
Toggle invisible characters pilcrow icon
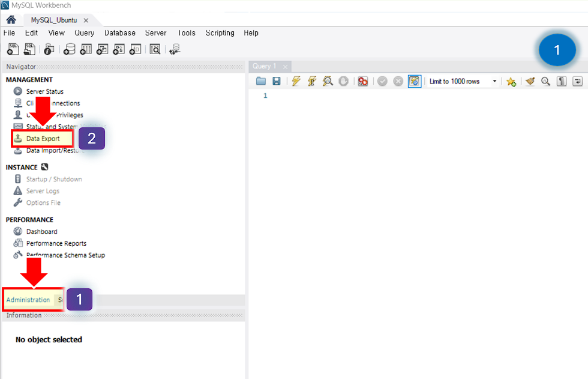tap(562, 81)
